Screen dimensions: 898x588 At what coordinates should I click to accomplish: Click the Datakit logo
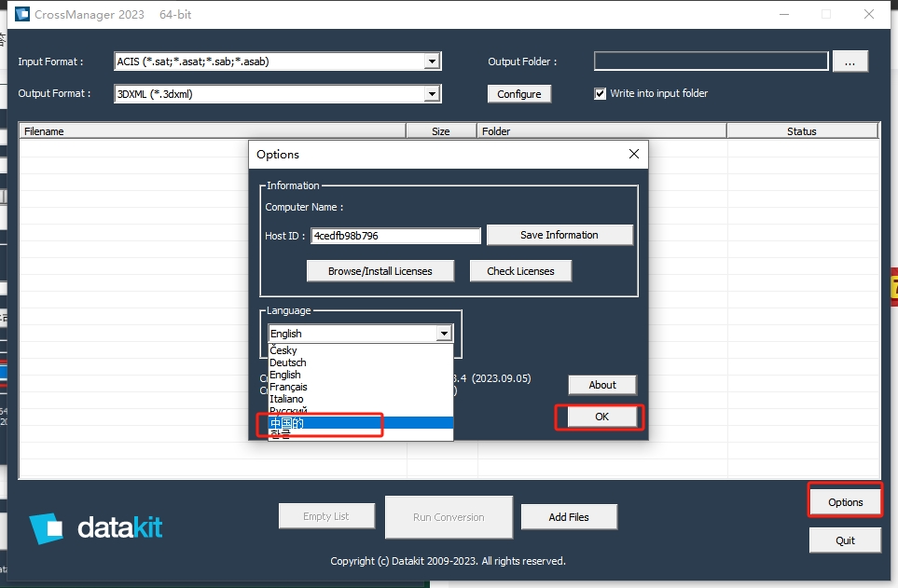[x=96, y=527]
